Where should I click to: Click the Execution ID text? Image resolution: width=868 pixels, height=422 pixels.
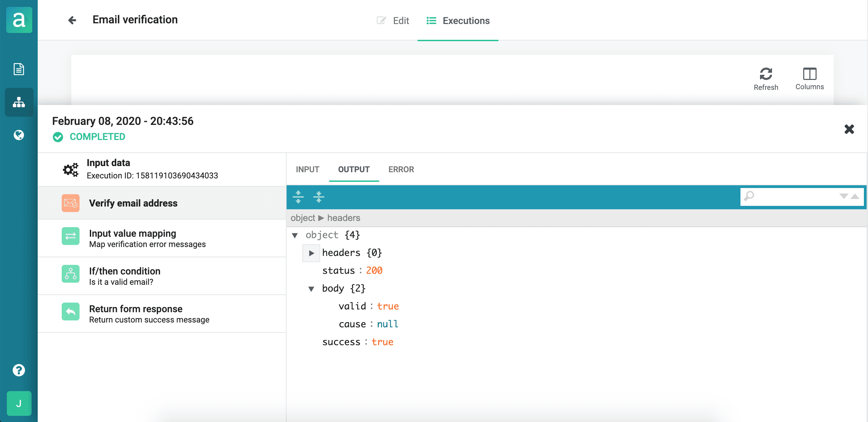(x=152, y=176)
